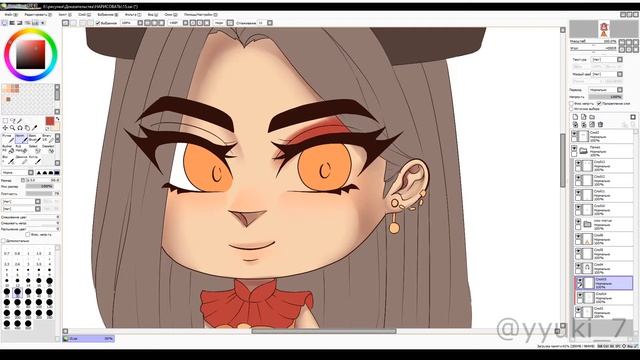Enable the Источник выбора selection source checkbox
640x360 pixels.
[572, 109]
